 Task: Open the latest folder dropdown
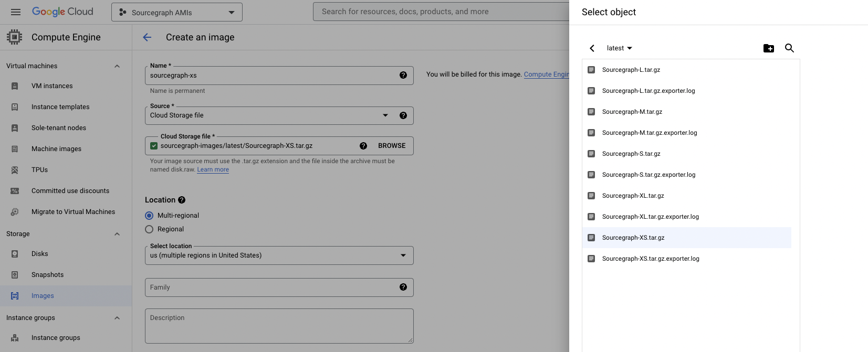pyautogui.click(x=620, y=48)
